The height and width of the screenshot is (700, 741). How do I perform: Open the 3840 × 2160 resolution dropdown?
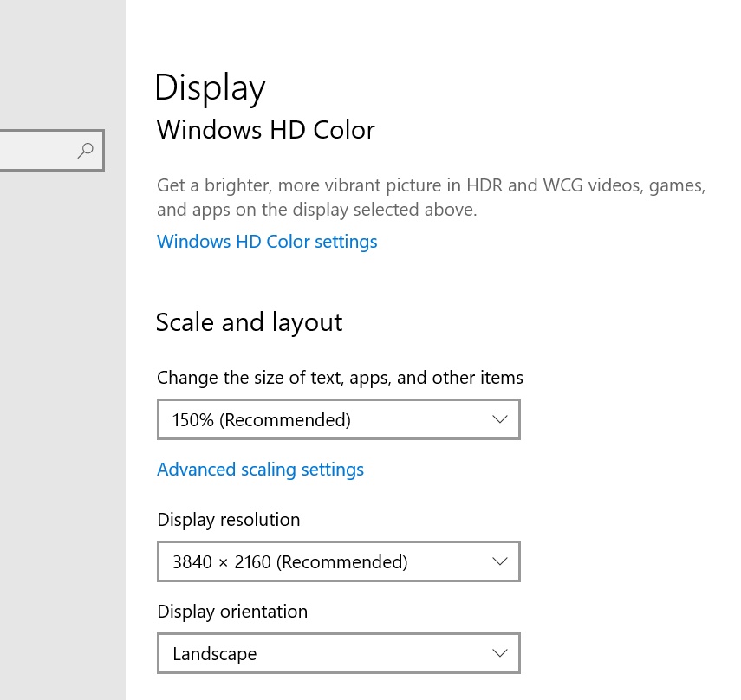338,561
